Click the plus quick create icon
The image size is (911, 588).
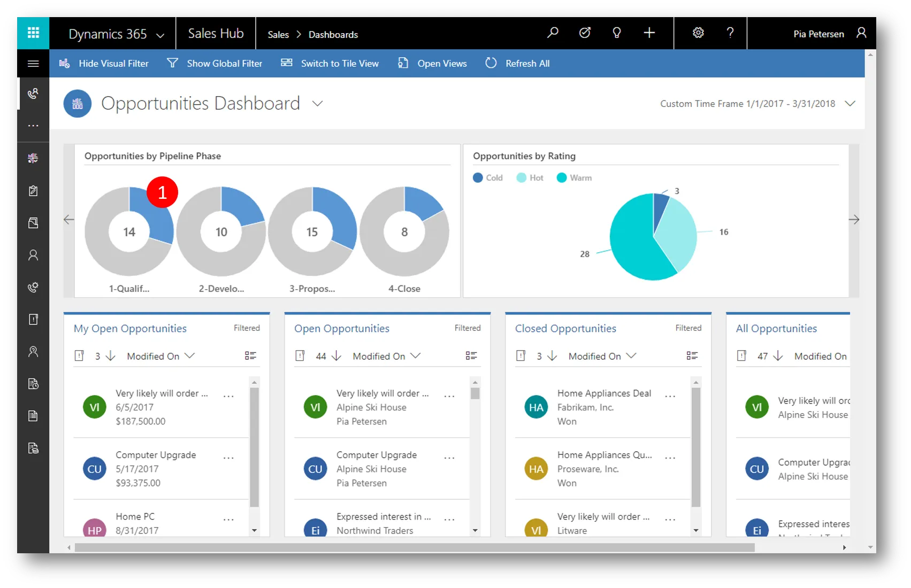coord(649,33)
